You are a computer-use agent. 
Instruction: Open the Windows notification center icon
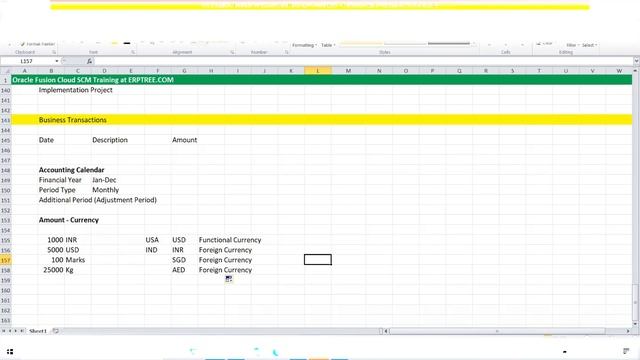pyautogui.click(x=626, y=351)
